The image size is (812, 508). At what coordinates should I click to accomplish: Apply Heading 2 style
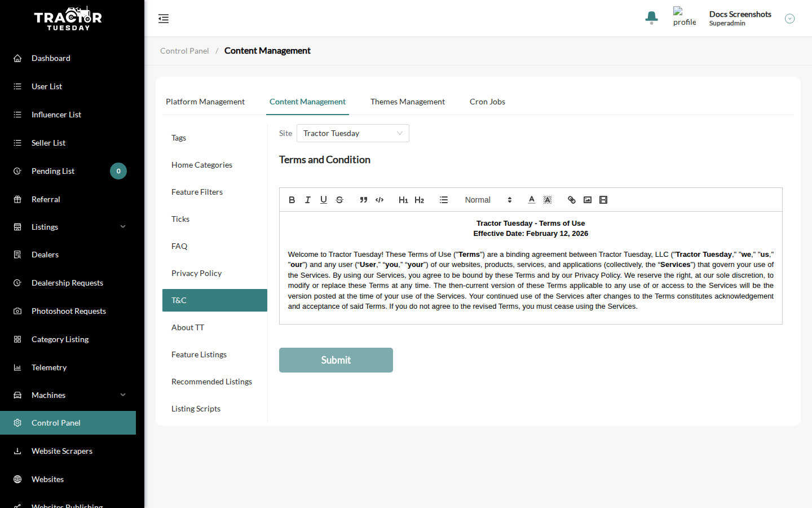419,200
